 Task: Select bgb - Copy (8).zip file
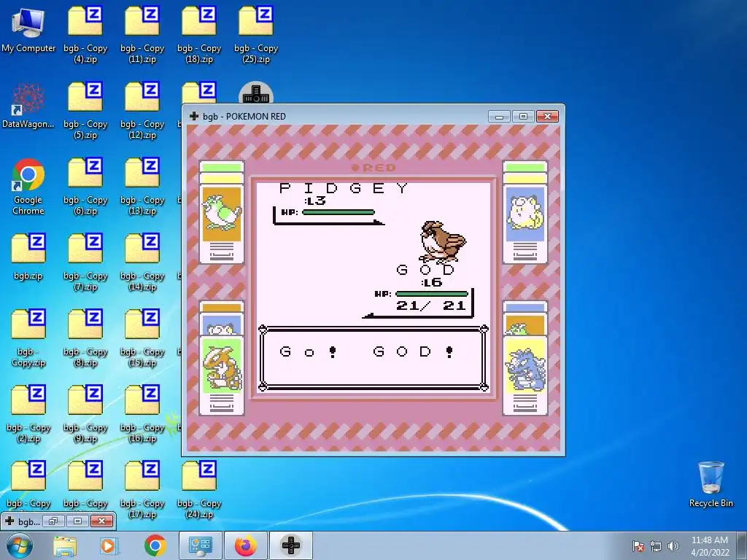(x=85, y=338)
